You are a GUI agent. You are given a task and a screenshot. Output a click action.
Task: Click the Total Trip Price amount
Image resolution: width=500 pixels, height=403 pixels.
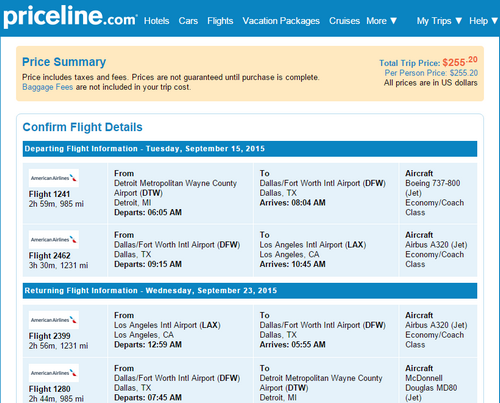coord(460,62)
